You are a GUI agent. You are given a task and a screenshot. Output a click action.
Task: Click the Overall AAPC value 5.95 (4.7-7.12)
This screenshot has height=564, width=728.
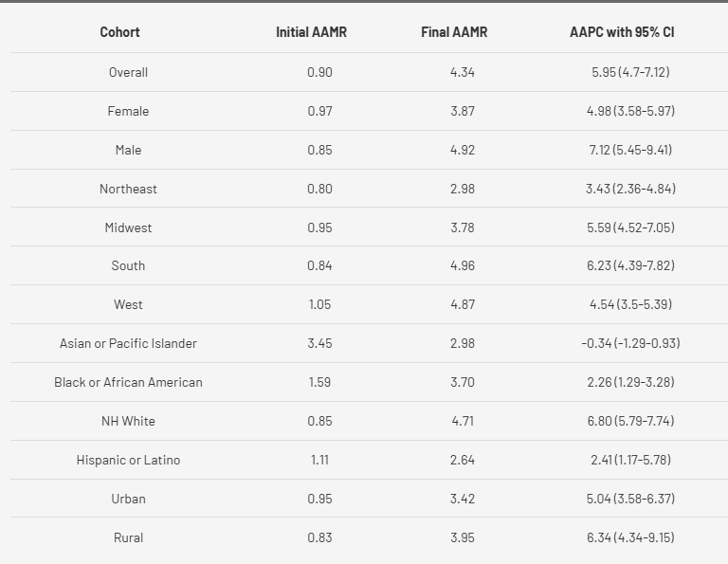(630, 72)
